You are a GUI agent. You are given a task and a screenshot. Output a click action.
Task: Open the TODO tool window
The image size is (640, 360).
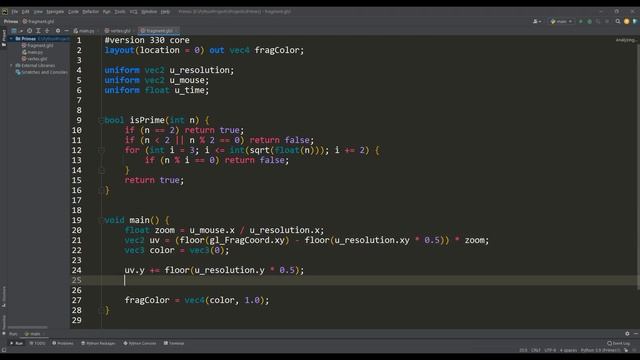tap(37, 343)
